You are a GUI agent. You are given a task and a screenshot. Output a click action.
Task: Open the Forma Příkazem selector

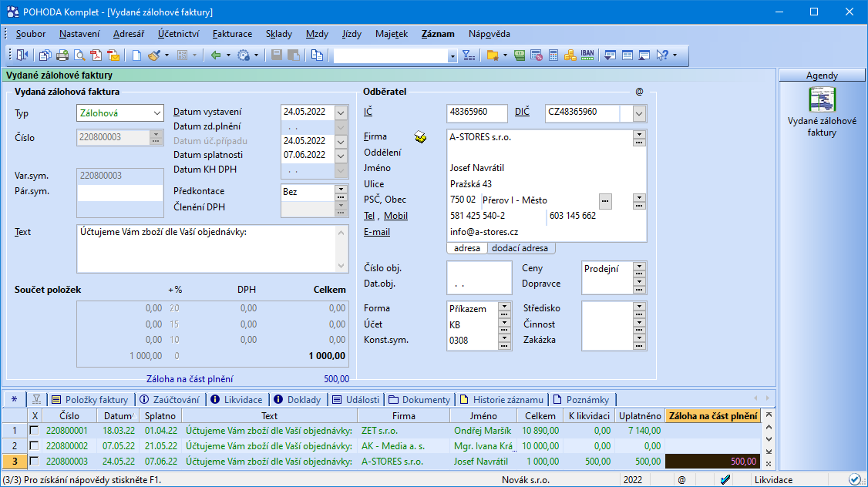point(503,309)
